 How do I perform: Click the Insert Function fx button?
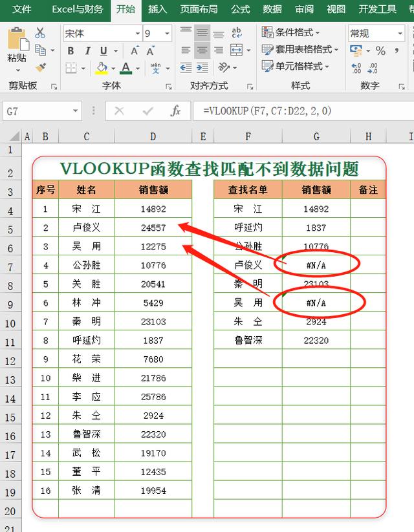pos(175,111)
